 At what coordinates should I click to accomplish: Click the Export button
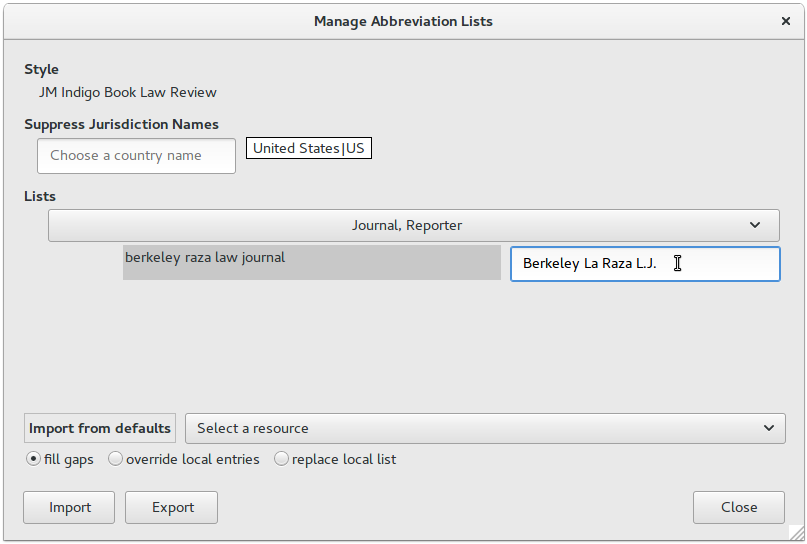(x=171, y=507)
